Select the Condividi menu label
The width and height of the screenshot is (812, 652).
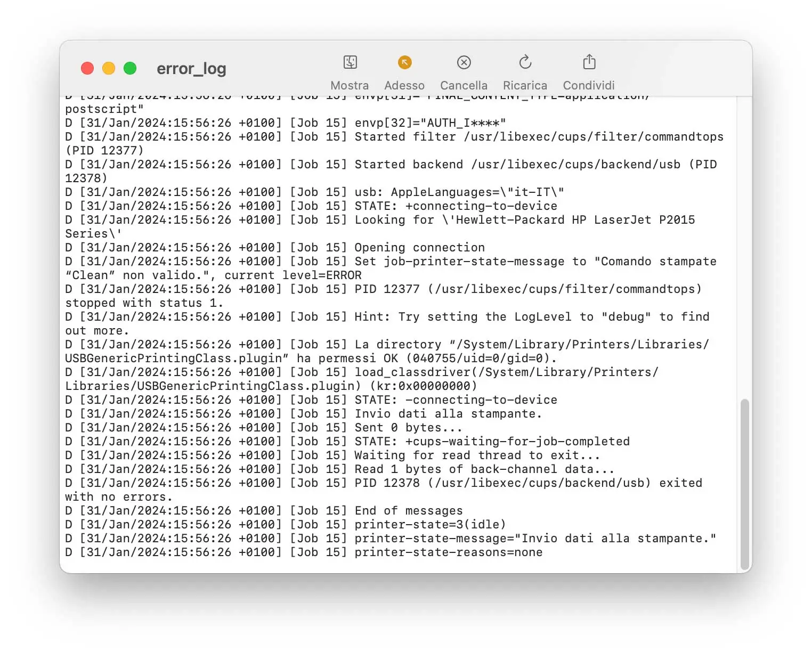[588, 85]
